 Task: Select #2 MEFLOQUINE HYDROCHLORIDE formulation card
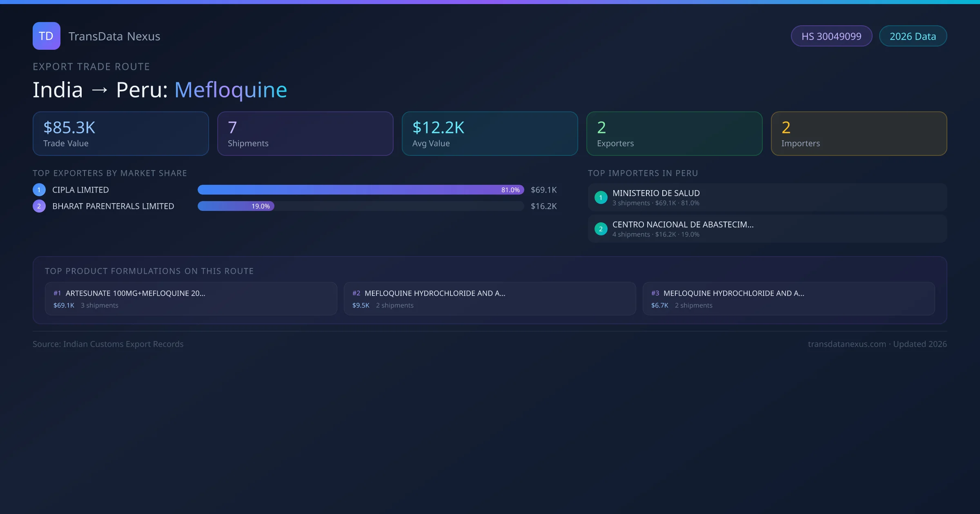coord(490,299)
